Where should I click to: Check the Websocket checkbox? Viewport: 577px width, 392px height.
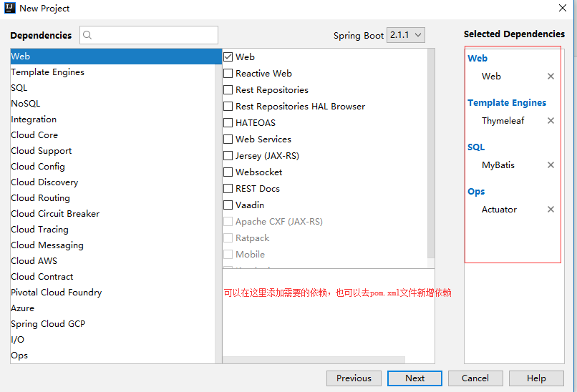pyautogui.click(x=228, y=172)
